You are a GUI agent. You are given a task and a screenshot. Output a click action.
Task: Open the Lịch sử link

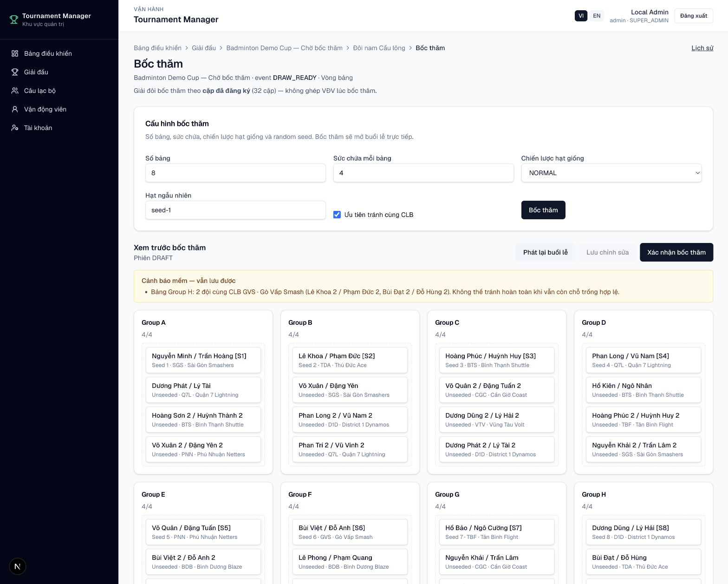702,48
